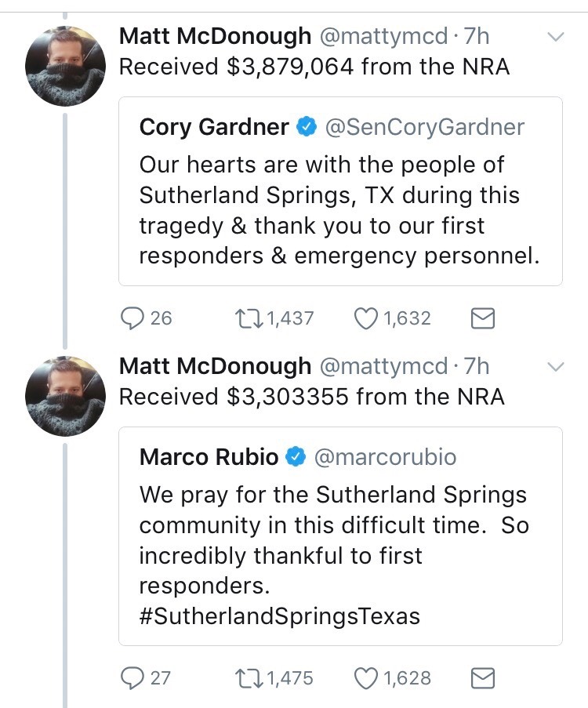The image size is (588, 708).
Task: Reply to the Marco Rubio quote tweet
Action: click(132, 677)
